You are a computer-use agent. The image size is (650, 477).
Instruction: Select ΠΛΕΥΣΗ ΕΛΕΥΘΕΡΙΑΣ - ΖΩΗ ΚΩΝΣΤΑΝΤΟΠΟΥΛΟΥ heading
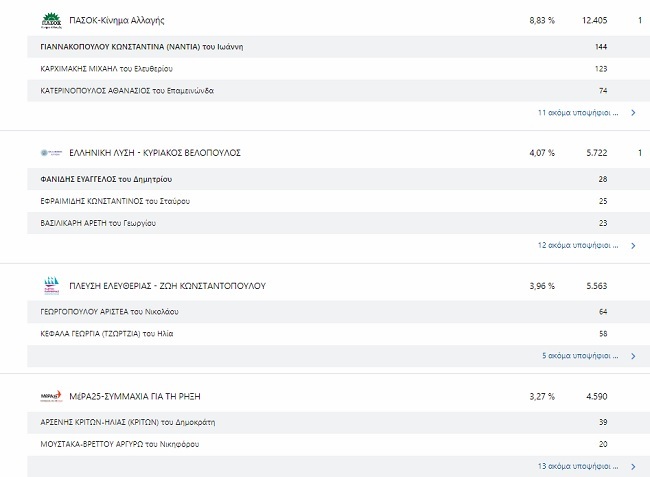tap(167, 286)
